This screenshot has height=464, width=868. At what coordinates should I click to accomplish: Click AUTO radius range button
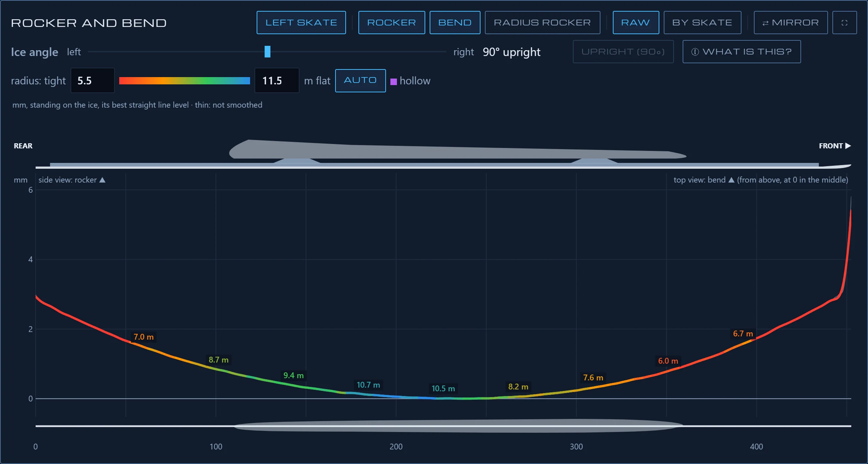coord(360,80)
